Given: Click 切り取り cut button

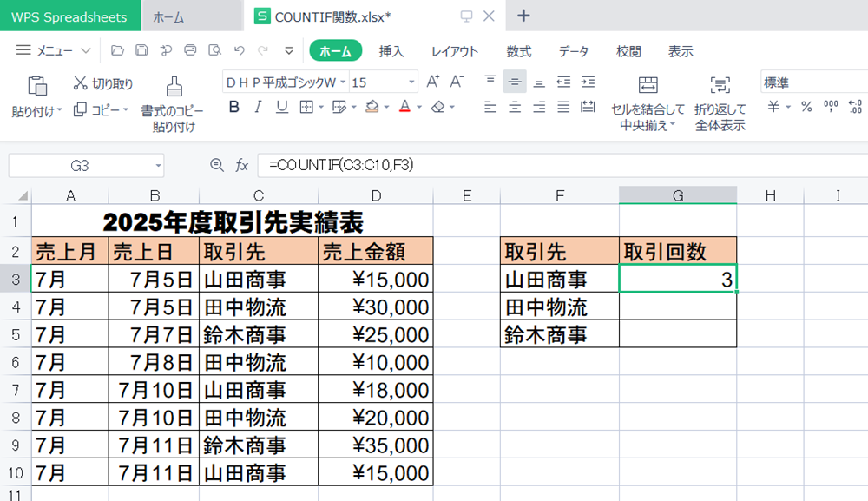Looking at the screenshot, I should click(103, 83).
